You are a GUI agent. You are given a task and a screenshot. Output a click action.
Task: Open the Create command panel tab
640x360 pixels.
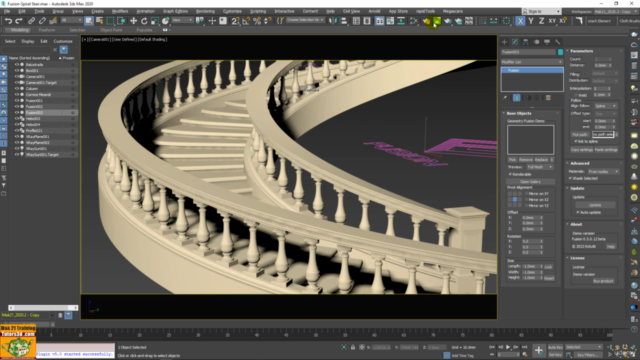click(504, 42)
